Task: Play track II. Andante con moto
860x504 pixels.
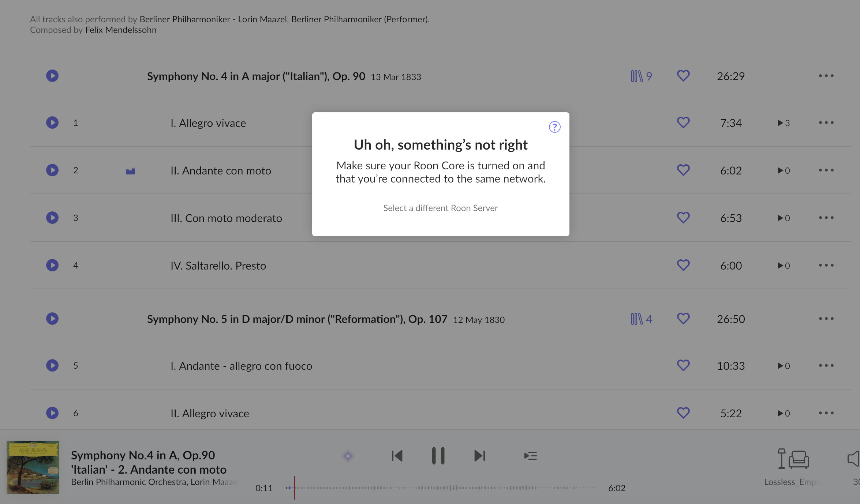Action: (52, 170)
